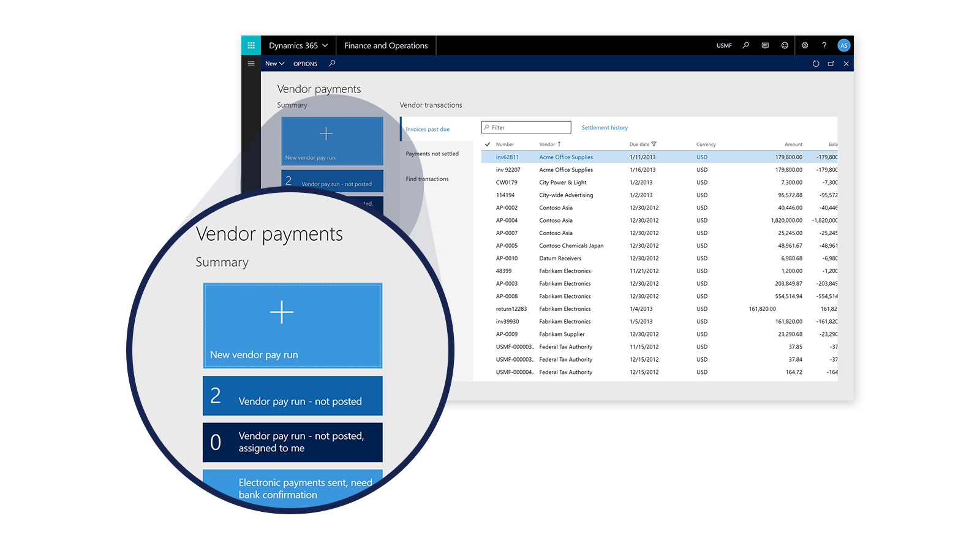Viewport: 980px width, 551px height.
Task: Click Fabrikam Supplier vendor cell
Action: [562, 334]
